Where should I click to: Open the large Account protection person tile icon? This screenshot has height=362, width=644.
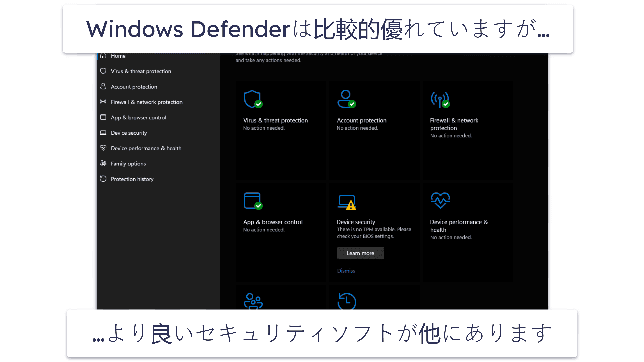347,99
